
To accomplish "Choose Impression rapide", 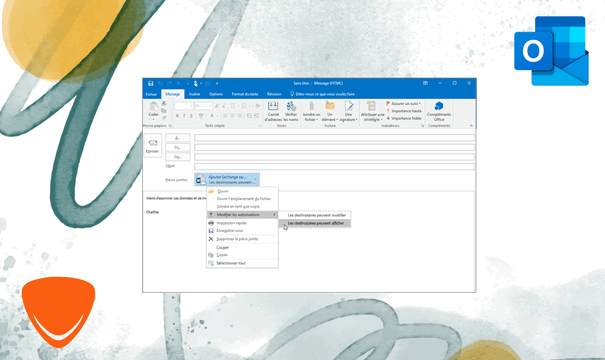I will [243, 223].
